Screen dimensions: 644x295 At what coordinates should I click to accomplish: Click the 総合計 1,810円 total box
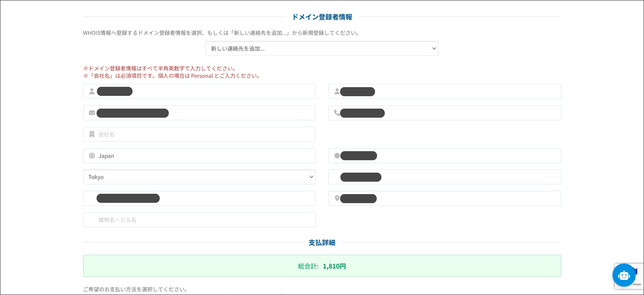click(x=322, y=266)
